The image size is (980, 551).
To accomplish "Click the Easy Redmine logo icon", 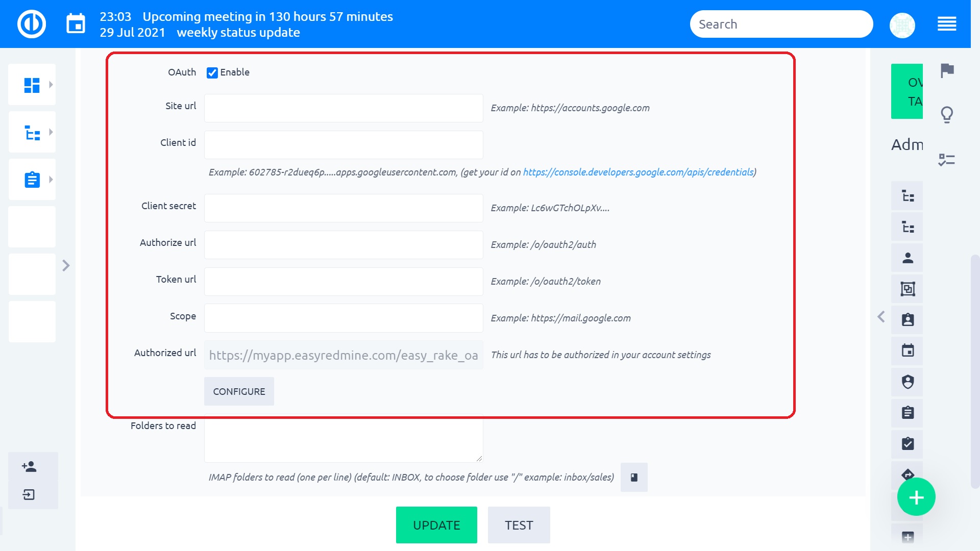I will (32, 24).
